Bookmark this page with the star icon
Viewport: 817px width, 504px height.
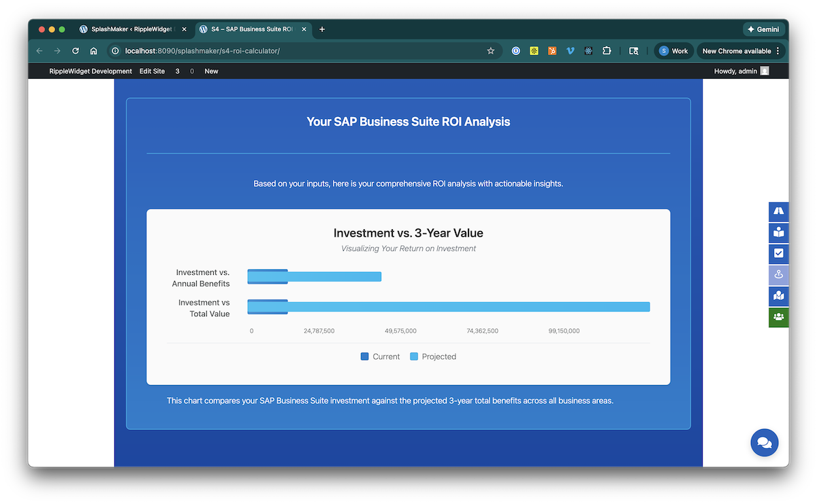click(x=490, y=51)
